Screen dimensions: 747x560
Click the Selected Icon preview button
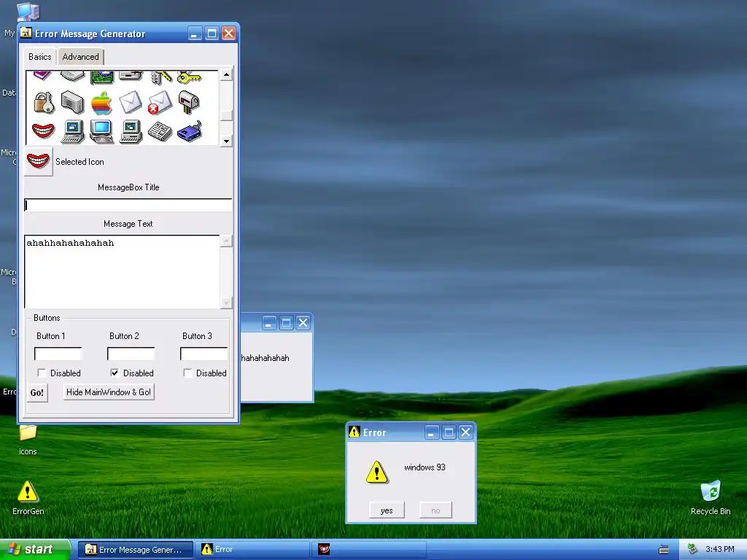(x=38, y=161)
